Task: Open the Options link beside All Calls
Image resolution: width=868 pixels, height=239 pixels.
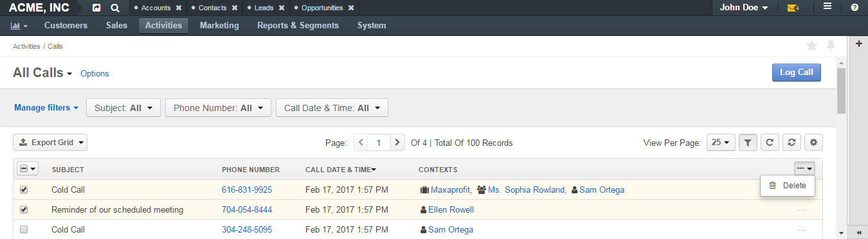Action: pos(95,74)
